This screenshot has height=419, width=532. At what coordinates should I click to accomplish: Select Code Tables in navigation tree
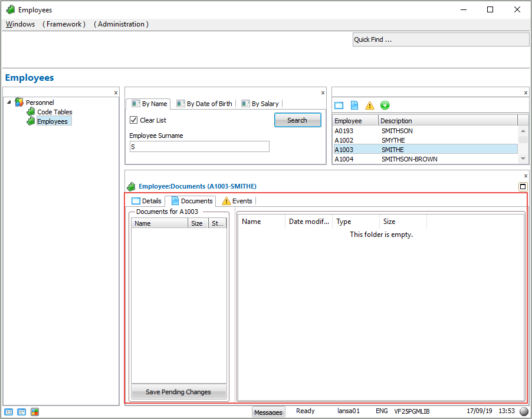point(54,112)
